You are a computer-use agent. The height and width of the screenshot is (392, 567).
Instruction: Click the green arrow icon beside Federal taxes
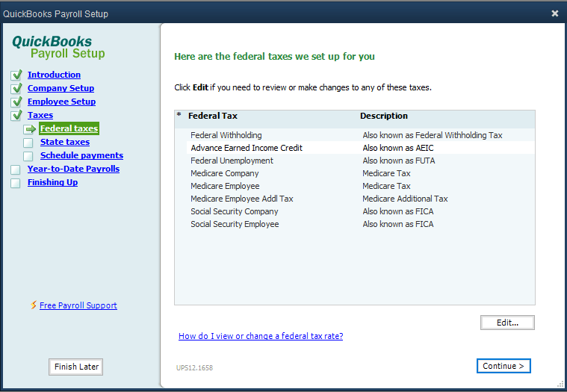point(30,128)
